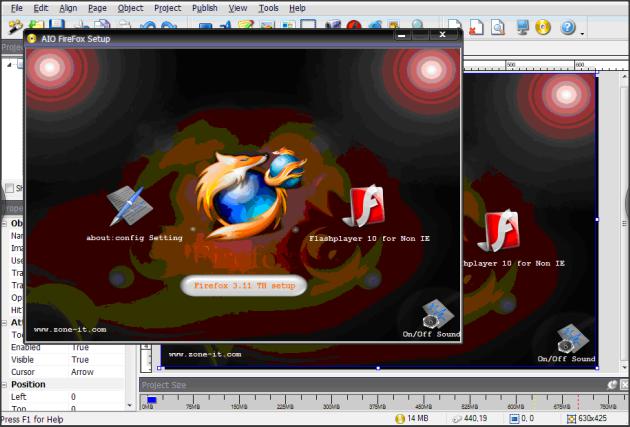Viewport: 630px width, 427px height.
Task: Open the Cursor Arrow value dropdown
Action: pyautogui.click(x=98, y=372)
